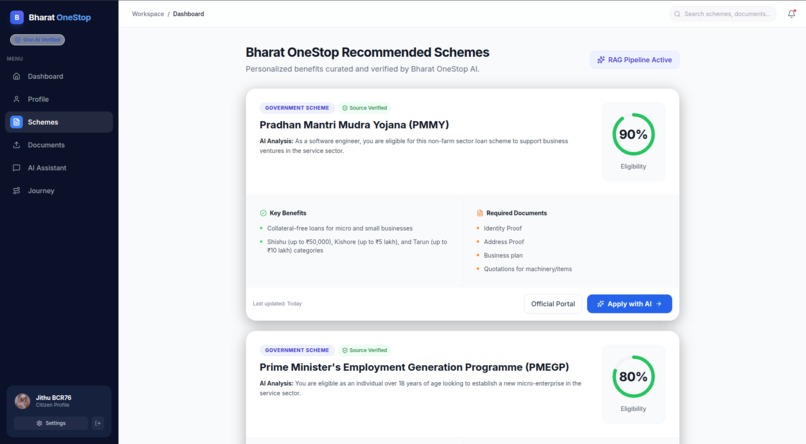The height and width of the screenshot is (444, 806).
Task: Click the AI Assistant chat icon
Action: tap(16, 168)
